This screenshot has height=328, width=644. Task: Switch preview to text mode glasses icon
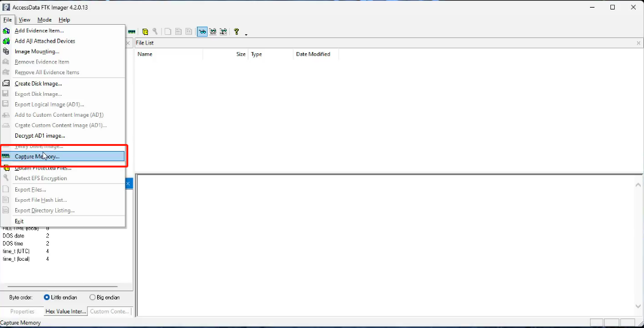[x=213, y=32]
